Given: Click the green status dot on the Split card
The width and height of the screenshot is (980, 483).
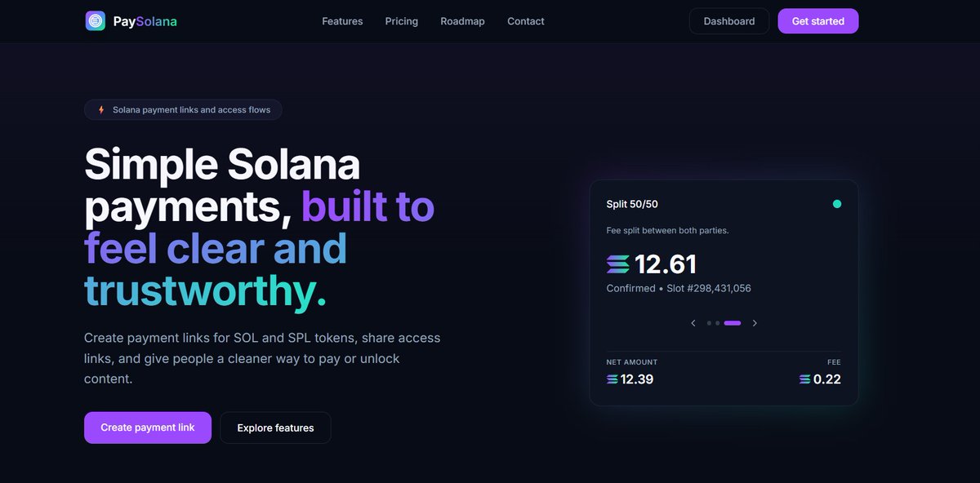Looking at the screenshot, I should click(x=836, y=204).
